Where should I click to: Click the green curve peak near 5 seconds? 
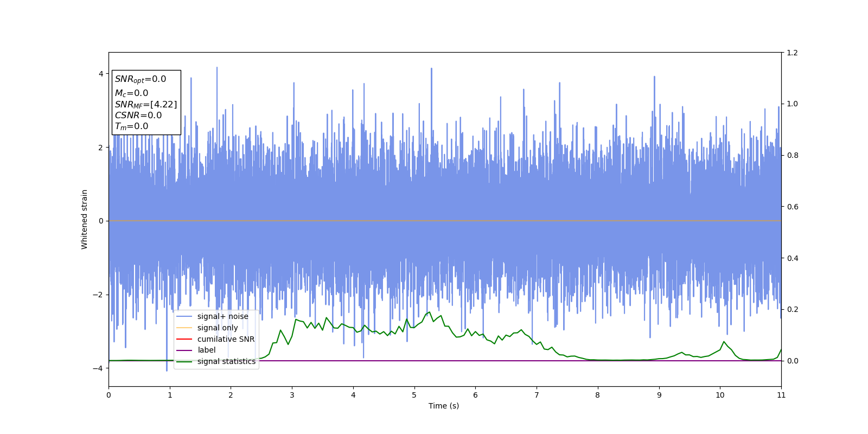[x=430, y=312]
